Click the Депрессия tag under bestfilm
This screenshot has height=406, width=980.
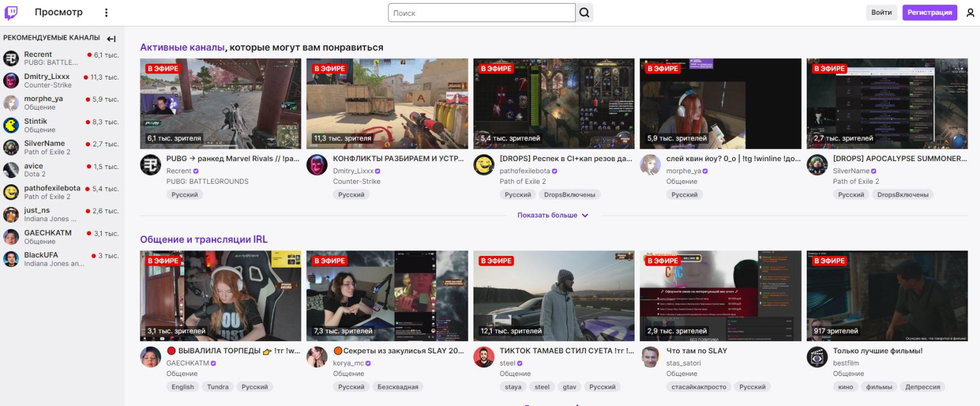pos(922,387)
